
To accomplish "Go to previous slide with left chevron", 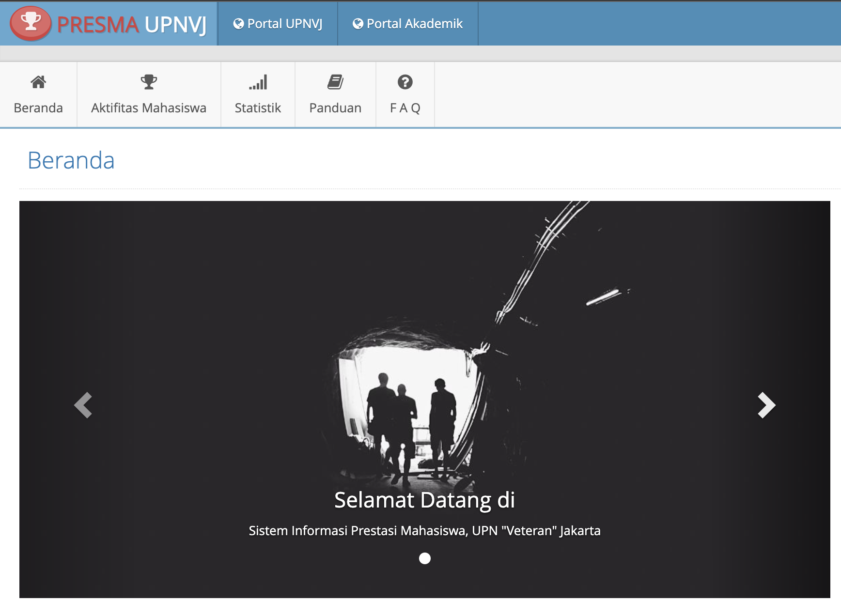I will point(83,405).
